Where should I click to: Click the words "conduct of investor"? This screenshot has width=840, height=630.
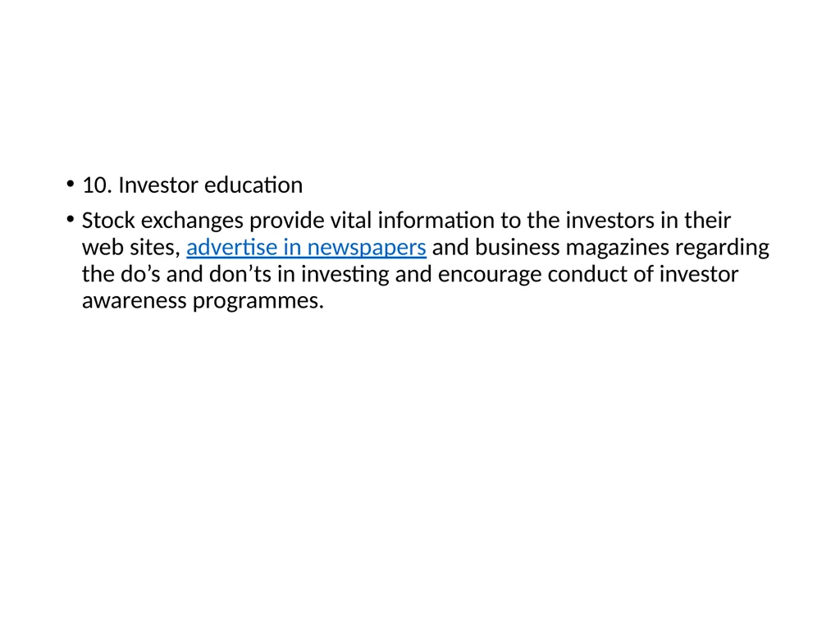coord(643,274)
